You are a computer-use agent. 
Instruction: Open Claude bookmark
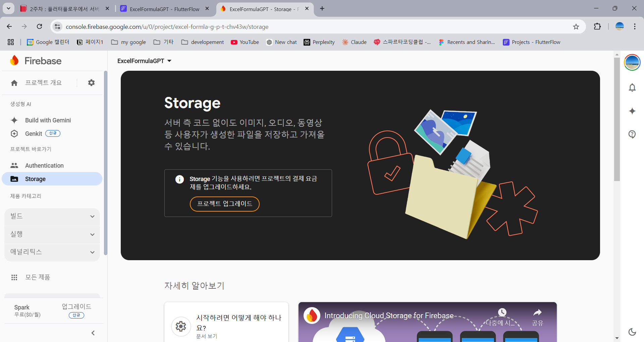(x=354, y=42)
